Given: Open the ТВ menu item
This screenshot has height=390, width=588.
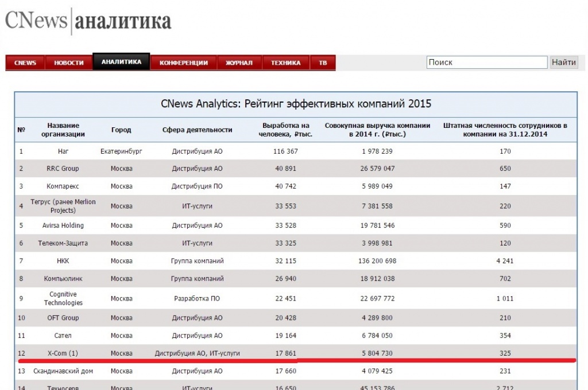Looking at the screenshot, I should pyautogui.click(x=323, y=63).
